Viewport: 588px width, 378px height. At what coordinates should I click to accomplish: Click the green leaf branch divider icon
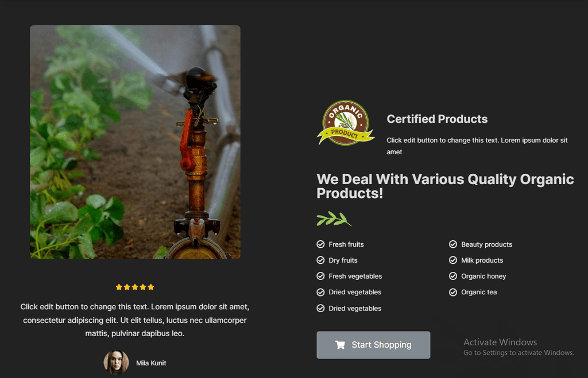[x=334, y=219]
